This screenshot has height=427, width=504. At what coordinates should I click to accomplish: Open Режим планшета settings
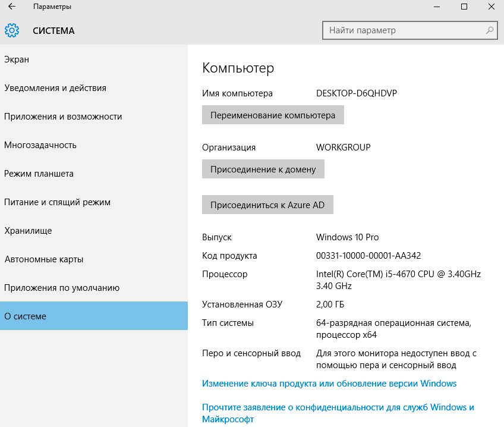coord(39,174)
